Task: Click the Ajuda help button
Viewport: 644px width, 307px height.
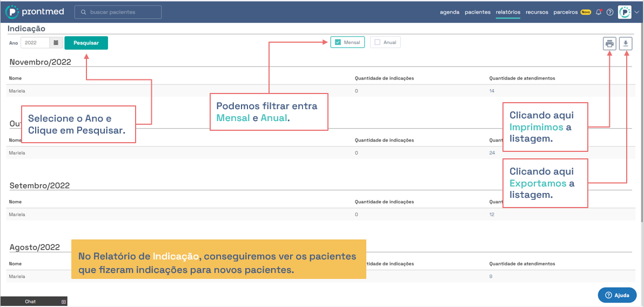Action: (617, 295)
